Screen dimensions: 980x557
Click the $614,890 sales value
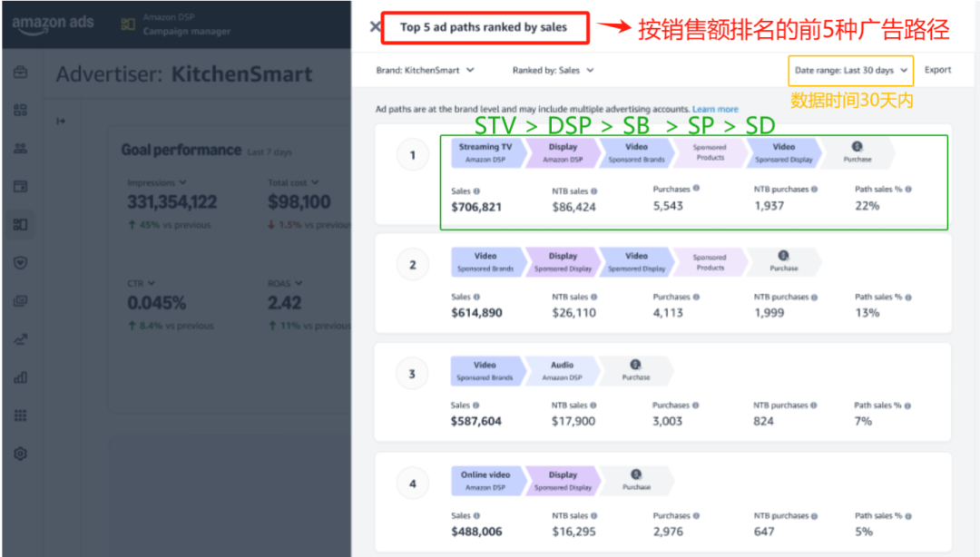pyautogui.click(x=476, y=313)
